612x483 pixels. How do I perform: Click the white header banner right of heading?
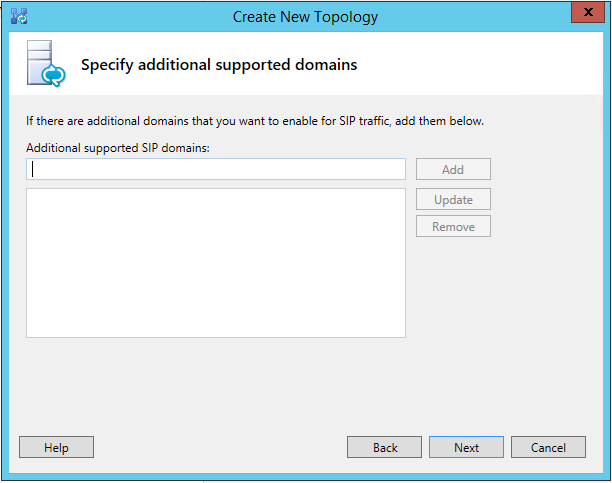pyautogui.click(x=480, y=64)
